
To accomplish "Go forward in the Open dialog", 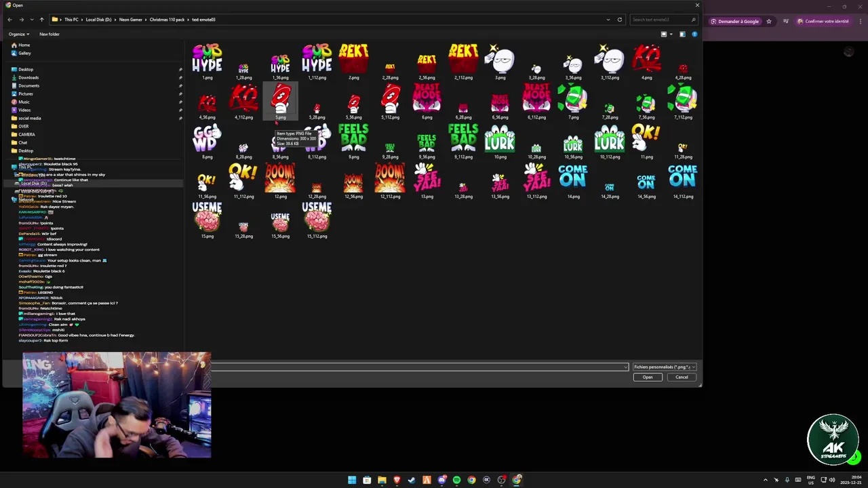I will (20, 20).
